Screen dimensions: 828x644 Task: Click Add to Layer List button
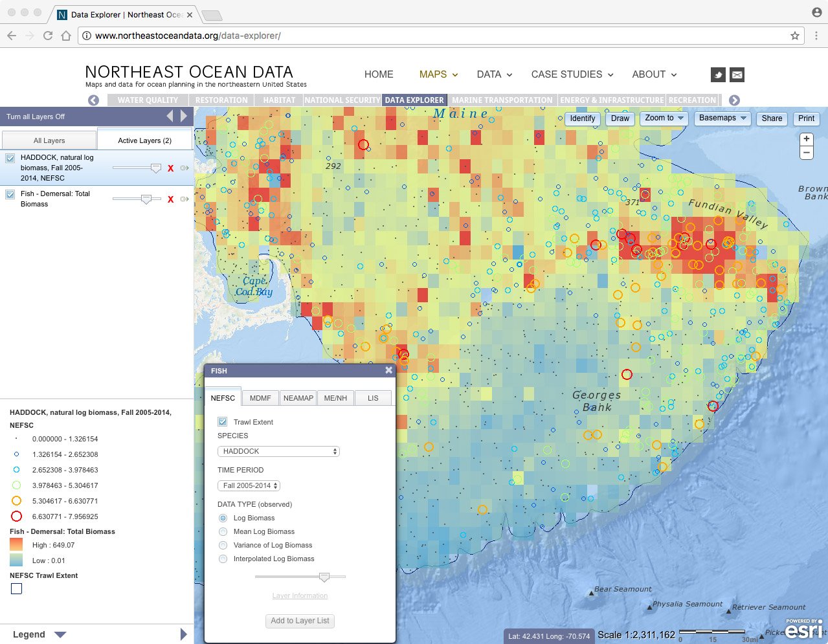[300, 621]
